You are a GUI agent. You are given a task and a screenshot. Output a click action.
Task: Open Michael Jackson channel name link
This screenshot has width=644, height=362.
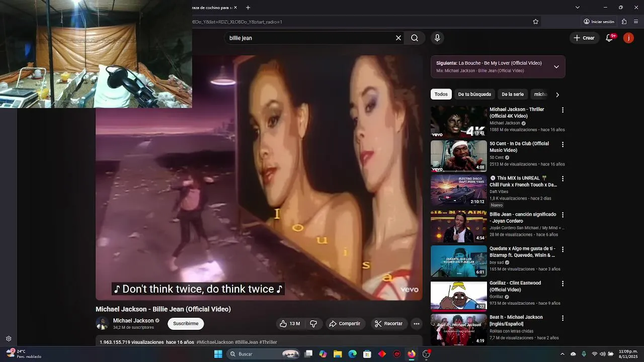133,321
